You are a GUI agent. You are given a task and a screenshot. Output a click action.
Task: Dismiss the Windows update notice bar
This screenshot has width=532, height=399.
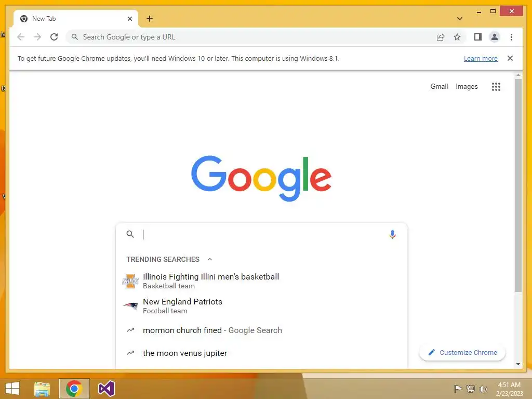click(x=510, y=58)
